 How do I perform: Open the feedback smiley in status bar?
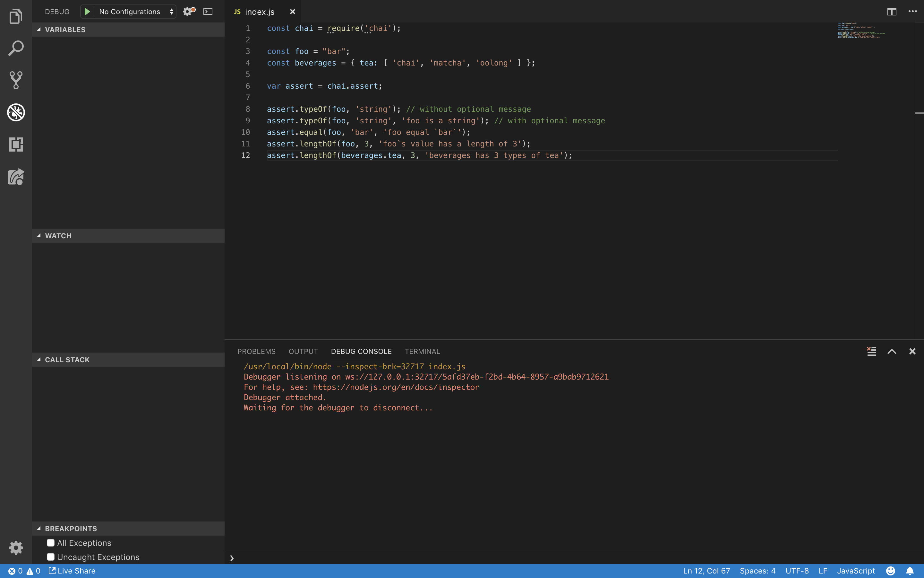(x=890, y=571)
